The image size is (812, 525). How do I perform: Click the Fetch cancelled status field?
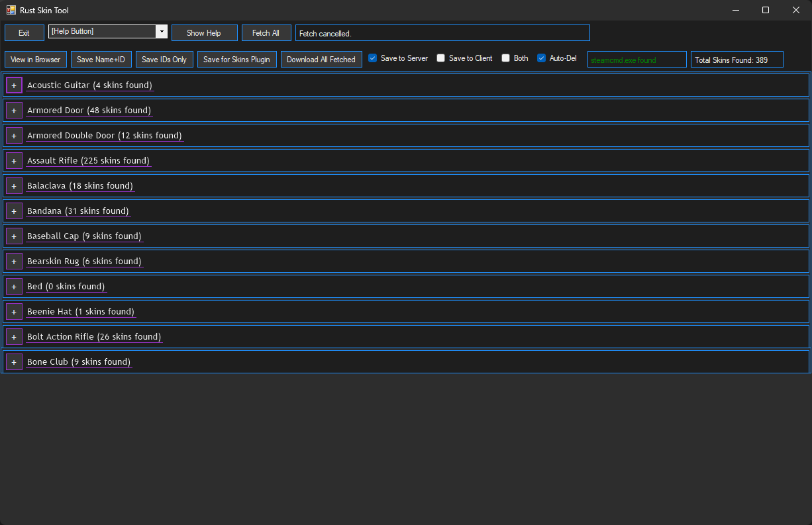[442, 33]
